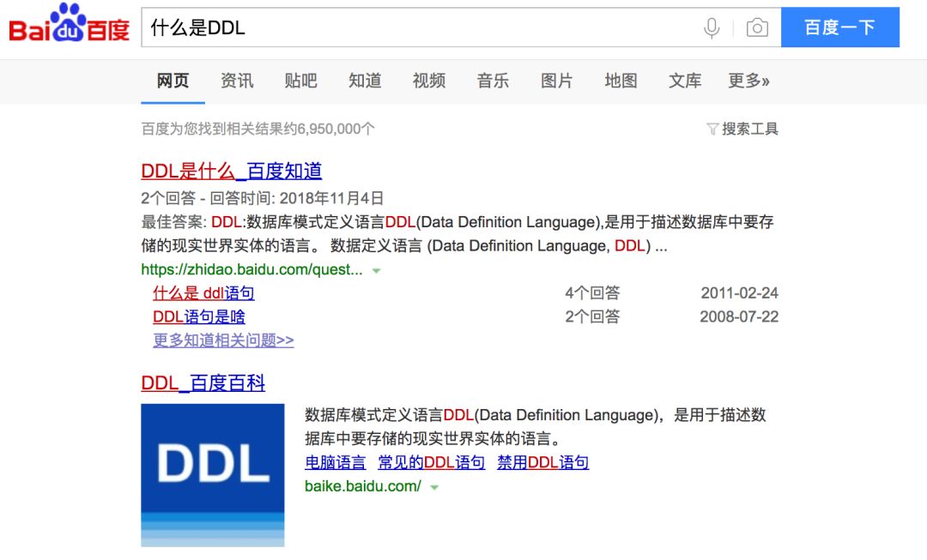Screen dimensions: 927x560
Task: Switch to the 文库 tab
Action: [685, 81]
